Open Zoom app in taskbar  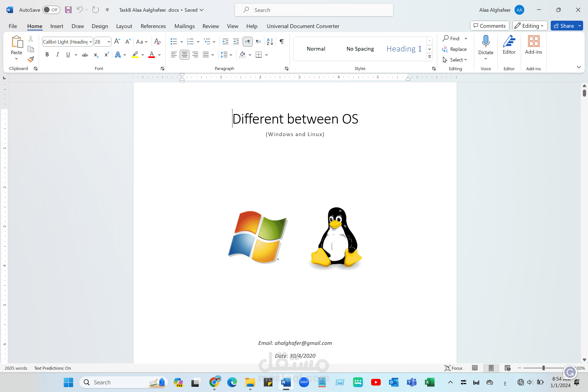304,382
